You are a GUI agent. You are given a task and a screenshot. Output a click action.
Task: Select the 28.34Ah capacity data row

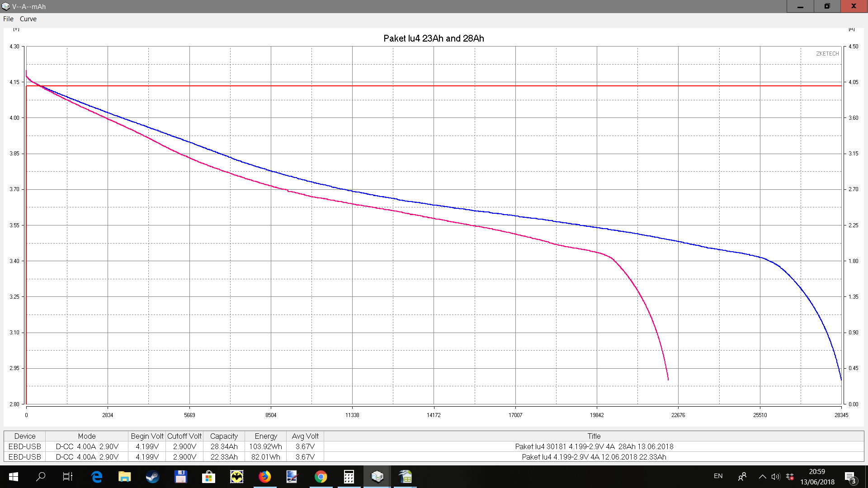(x=224, y=446)
